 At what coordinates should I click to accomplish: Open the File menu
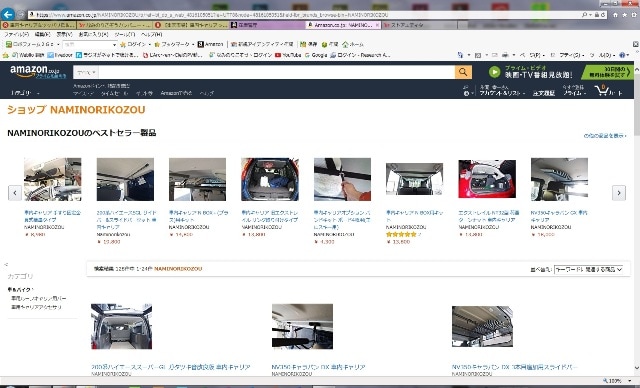coord(16,34)
